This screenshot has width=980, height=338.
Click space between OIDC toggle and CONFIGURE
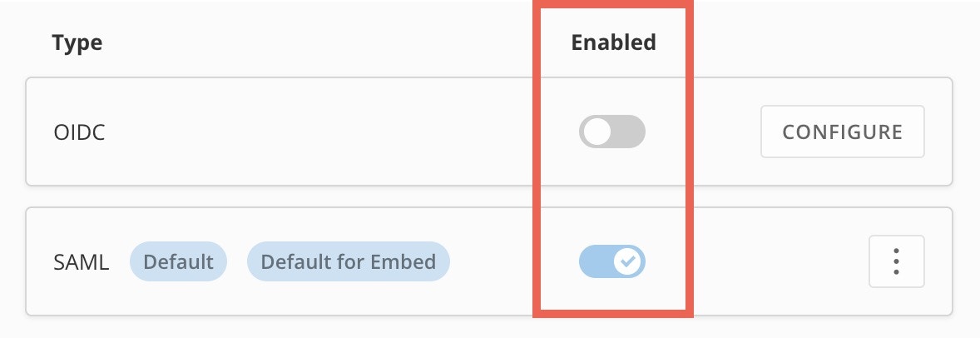coord(723,132)
